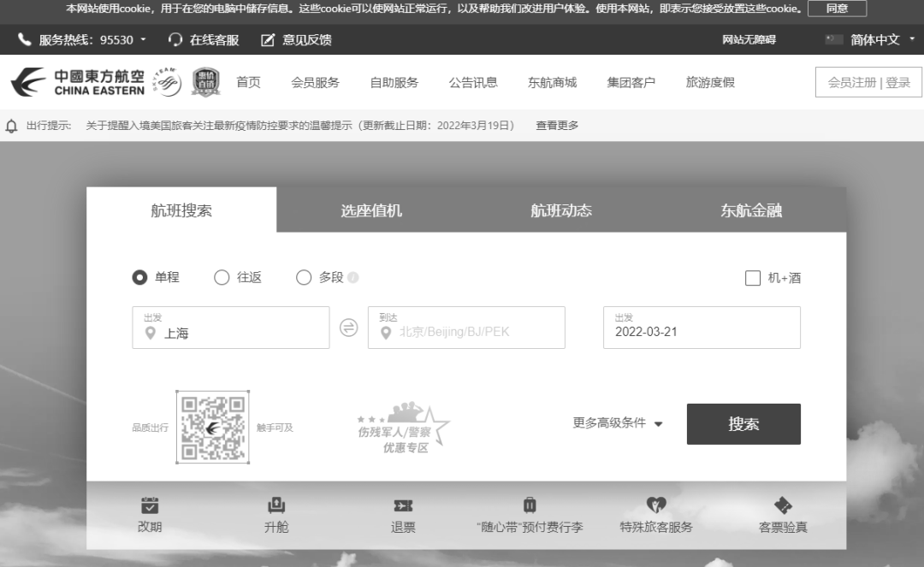924x567 pixels.
Task: Open the 旅游度假 menu
Action: tap(710, 82)
